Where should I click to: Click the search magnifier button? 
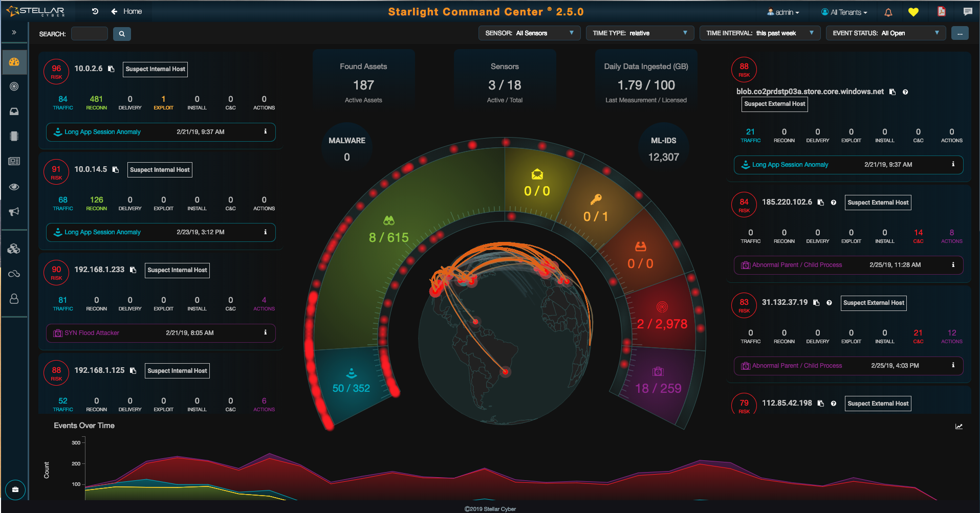point(122,34)
